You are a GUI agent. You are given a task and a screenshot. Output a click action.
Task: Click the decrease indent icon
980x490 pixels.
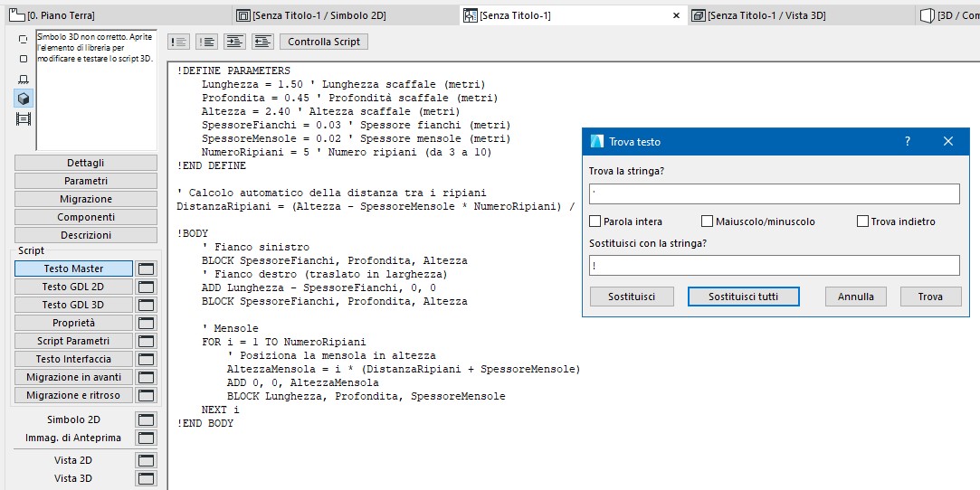click(263, 42)
